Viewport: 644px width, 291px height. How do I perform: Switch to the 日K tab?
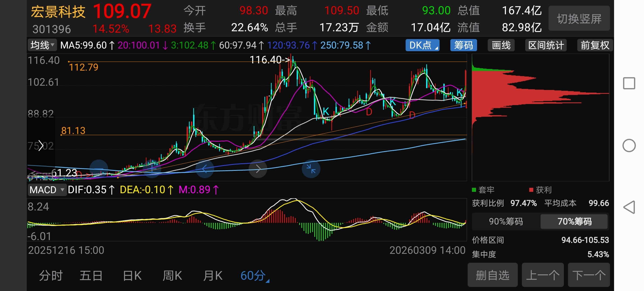point(132,276)
